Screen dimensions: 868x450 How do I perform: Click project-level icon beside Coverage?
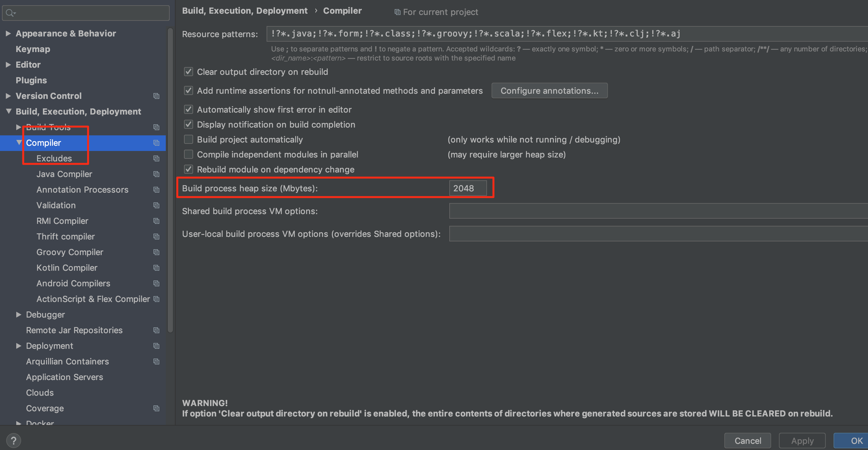point(156,408)
